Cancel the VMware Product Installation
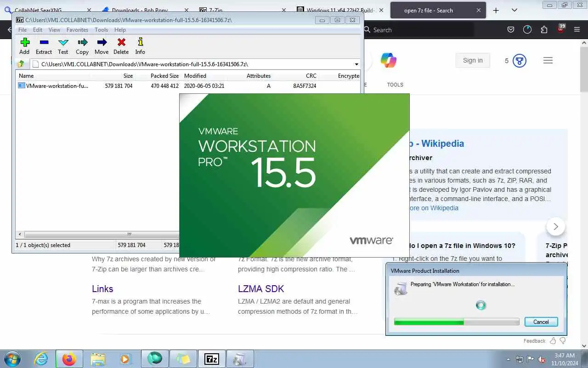Viewport: 588px width, 368px height. pyautogui.click(x=541, y=322)
